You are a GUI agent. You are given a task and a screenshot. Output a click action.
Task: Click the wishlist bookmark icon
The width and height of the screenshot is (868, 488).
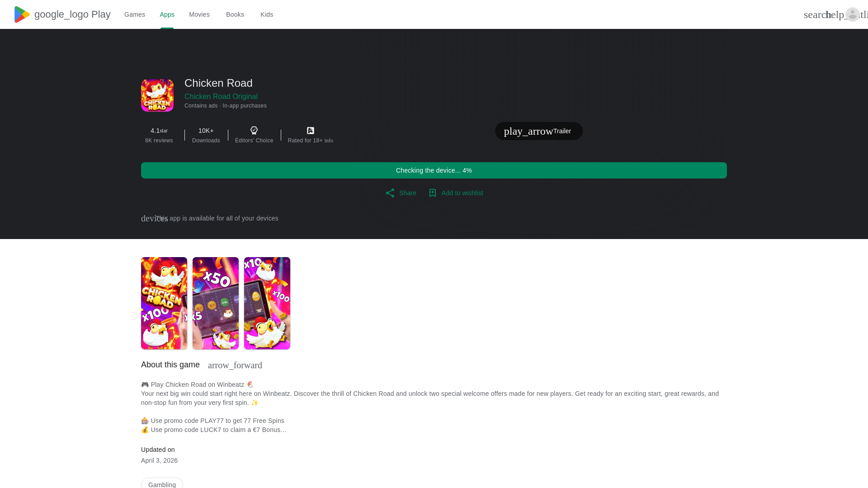point(433,193)
